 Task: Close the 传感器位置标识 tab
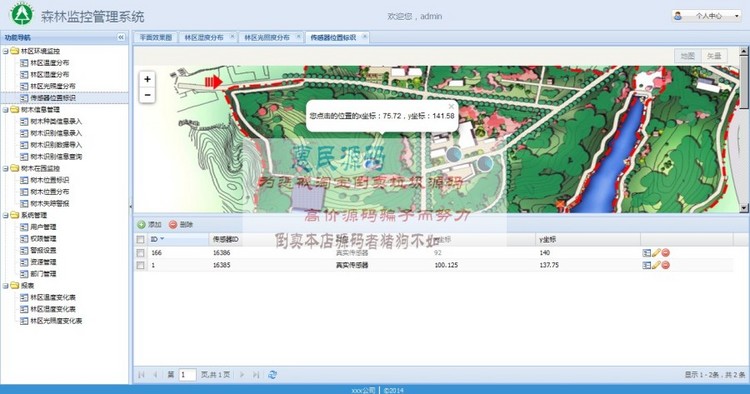pos(364,36)
